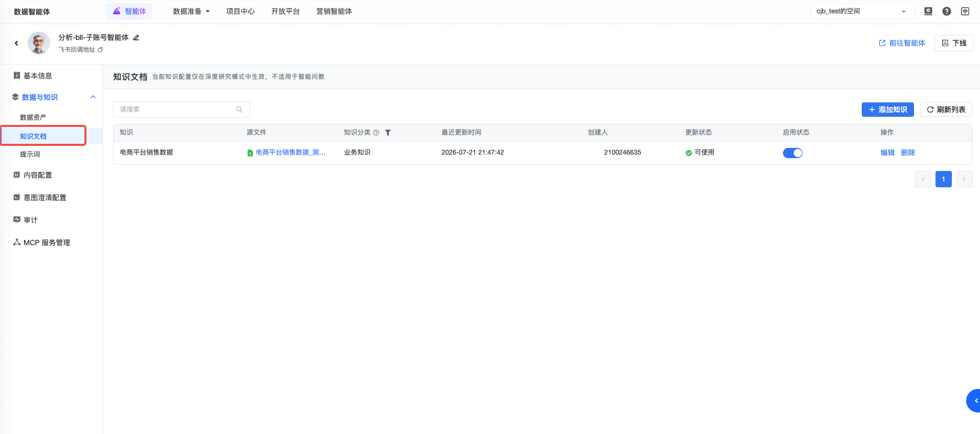Click the green spreadsheet file icon

[250, 153]
